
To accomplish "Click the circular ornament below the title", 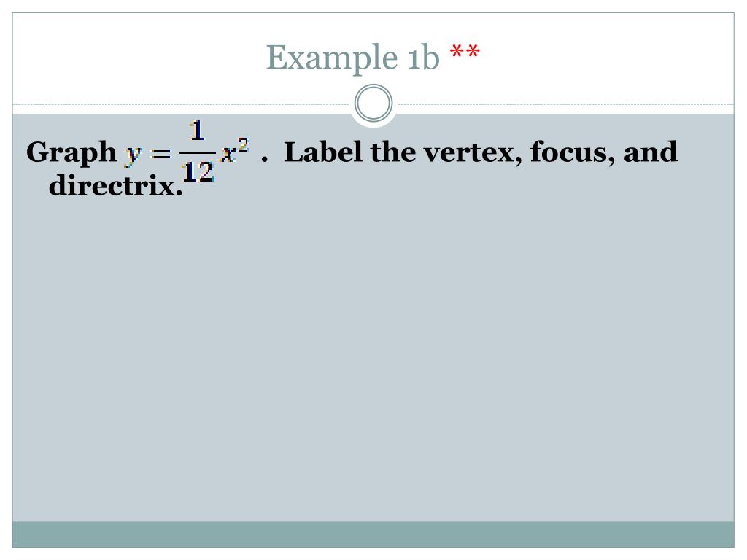I will tap(373, 103).
